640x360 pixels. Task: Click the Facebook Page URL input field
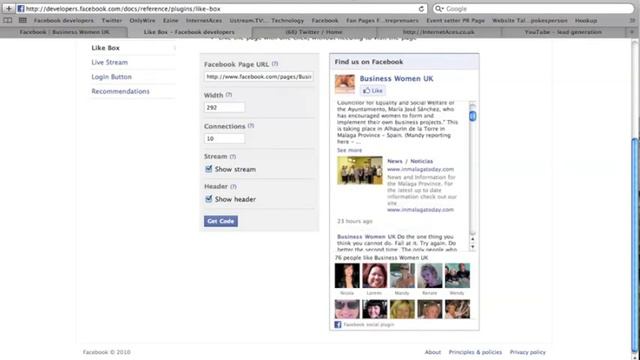click(x=259, y=77)
